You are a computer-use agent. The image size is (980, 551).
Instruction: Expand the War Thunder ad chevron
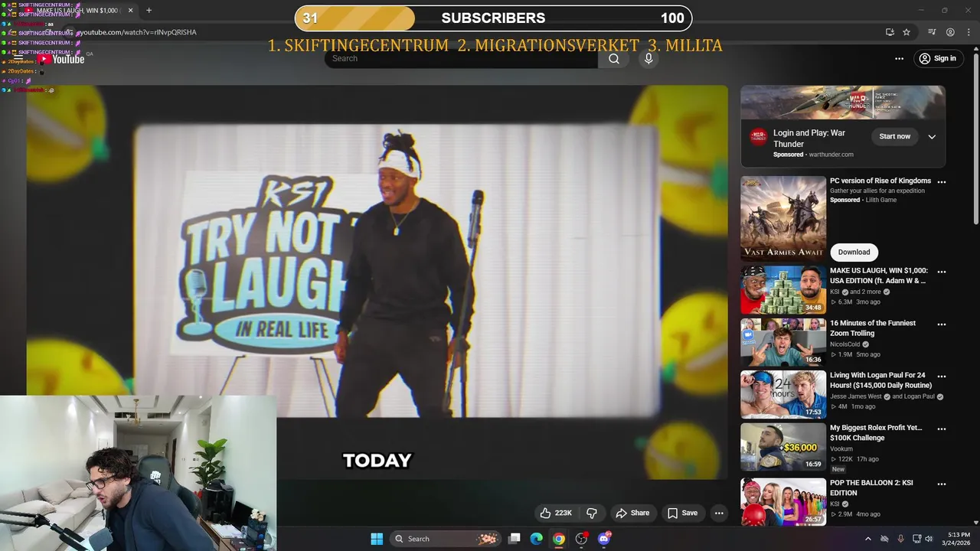point(932,136)
